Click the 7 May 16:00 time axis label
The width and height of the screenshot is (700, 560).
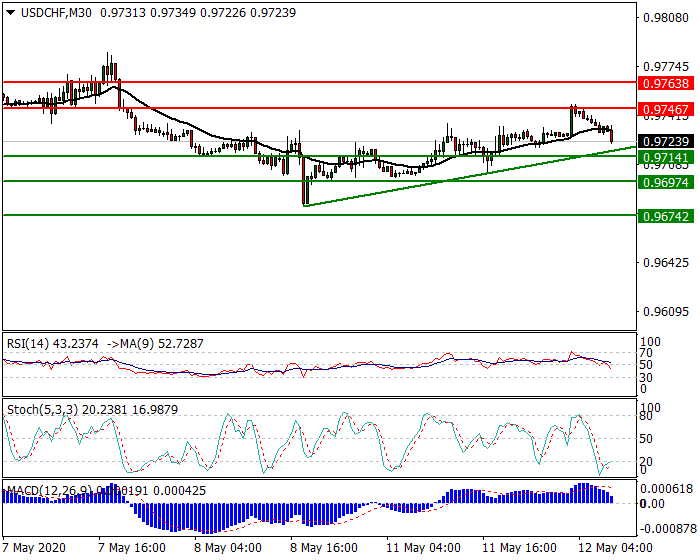click(x=132, y=547)
